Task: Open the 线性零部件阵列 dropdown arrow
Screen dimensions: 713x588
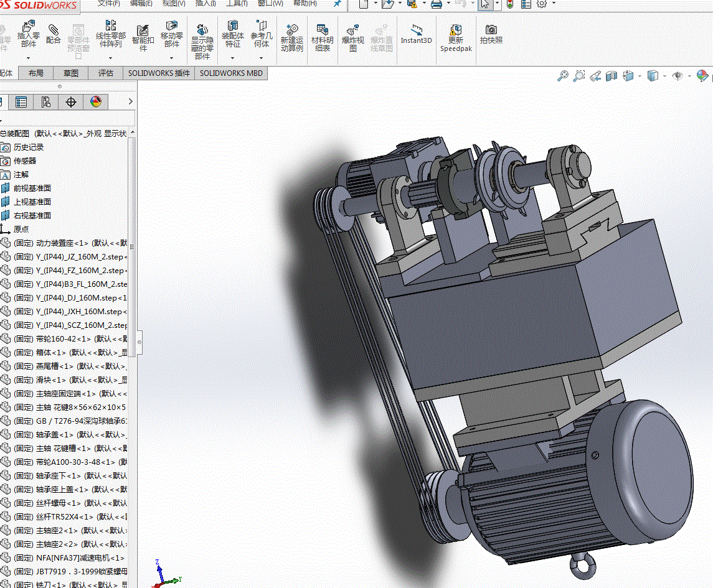Action: click(111, 58)
